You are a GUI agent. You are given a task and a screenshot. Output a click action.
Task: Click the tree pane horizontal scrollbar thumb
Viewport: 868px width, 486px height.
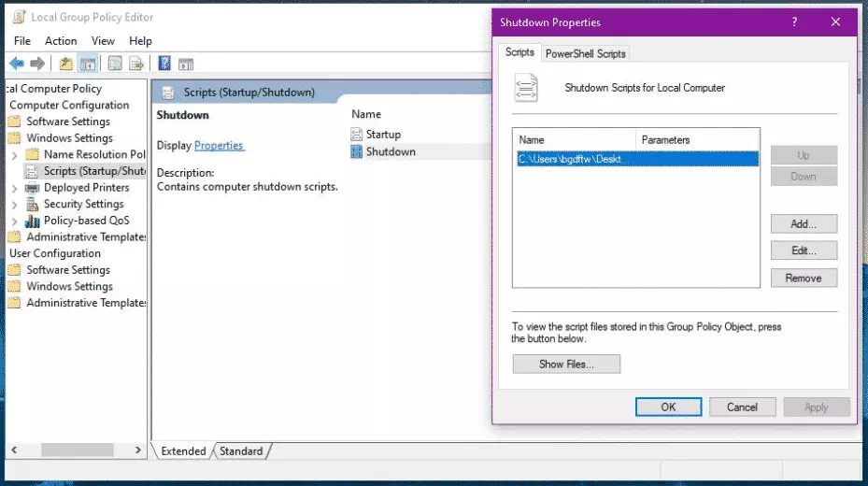point(78,450)
